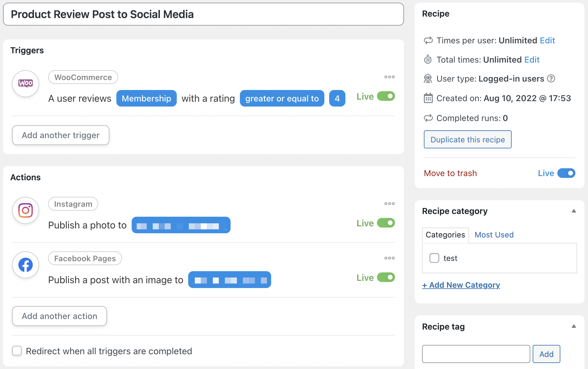
Task: Change the greater or equal to condition
Action: pos(282,98)
